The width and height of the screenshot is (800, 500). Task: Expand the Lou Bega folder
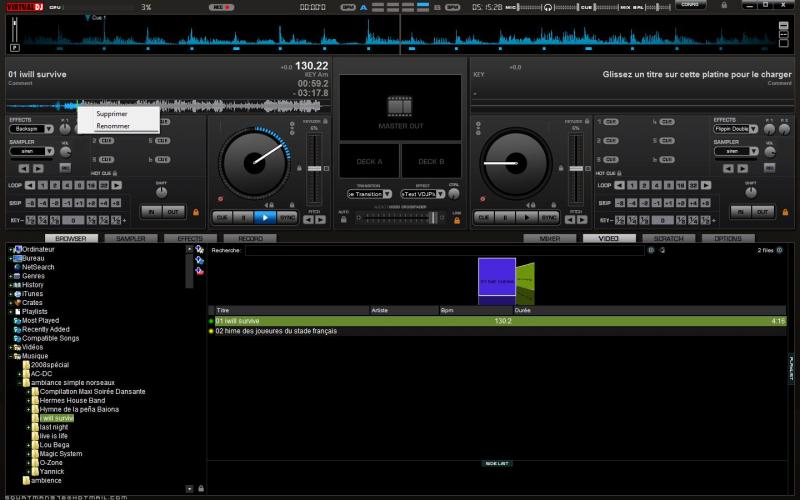[30, 444]
